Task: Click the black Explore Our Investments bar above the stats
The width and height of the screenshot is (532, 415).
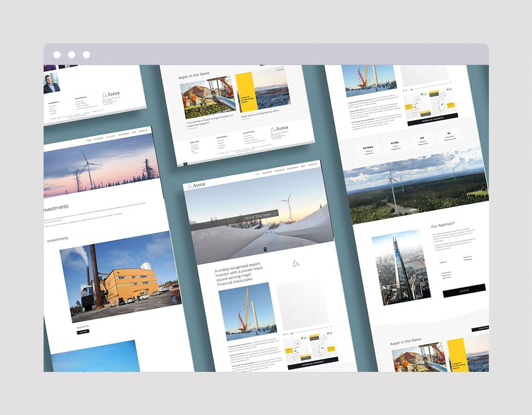Action: pos(433,119)
